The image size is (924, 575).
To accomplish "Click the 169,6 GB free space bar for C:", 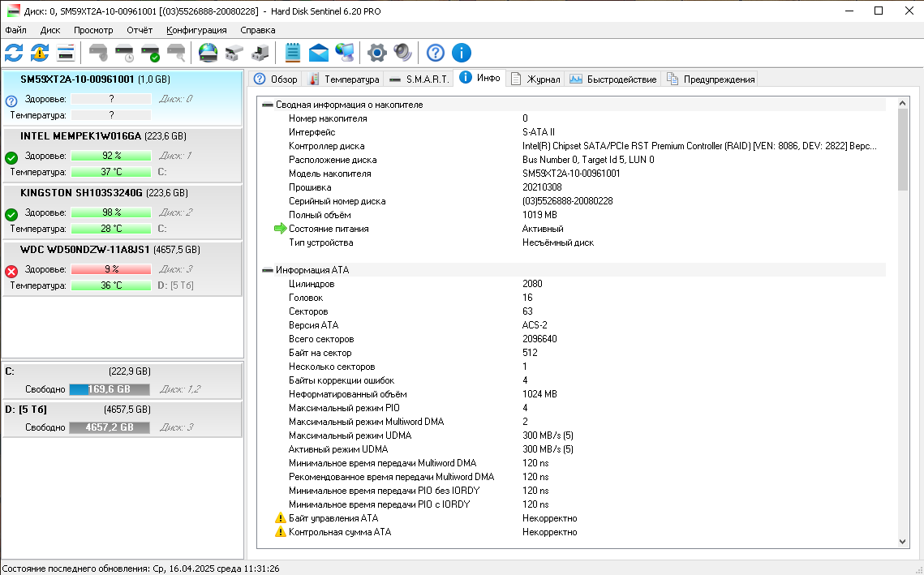I will pos(109,389).
